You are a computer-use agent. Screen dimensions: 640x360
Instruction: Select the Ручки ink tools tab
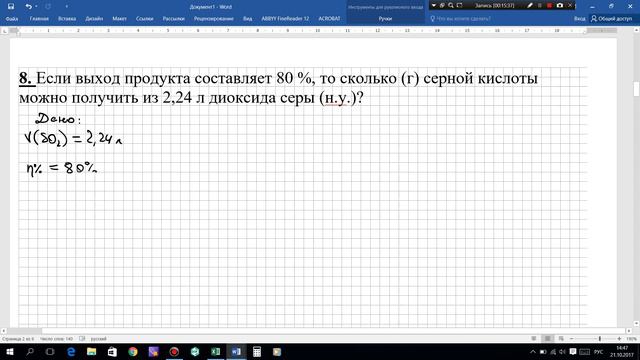(385, 19)
